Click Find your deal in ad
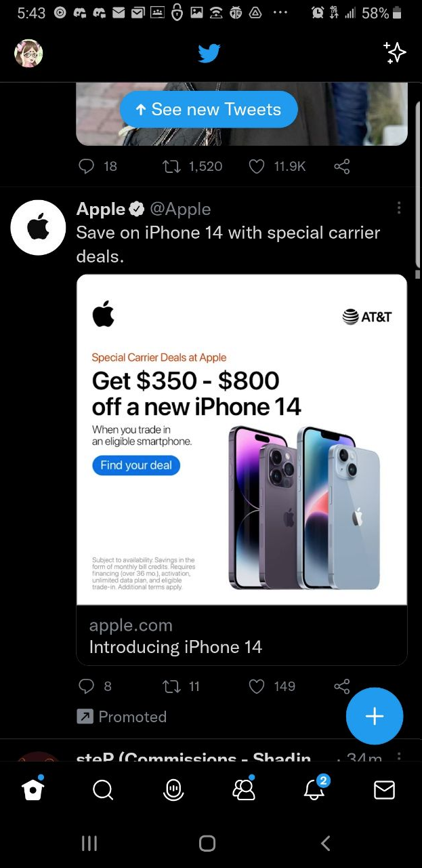 pos(136,465)
